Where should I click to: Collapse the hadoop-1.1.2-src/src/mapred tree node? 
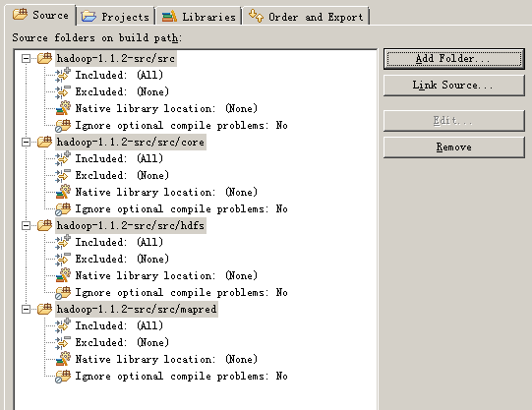(x=26, y=310)
